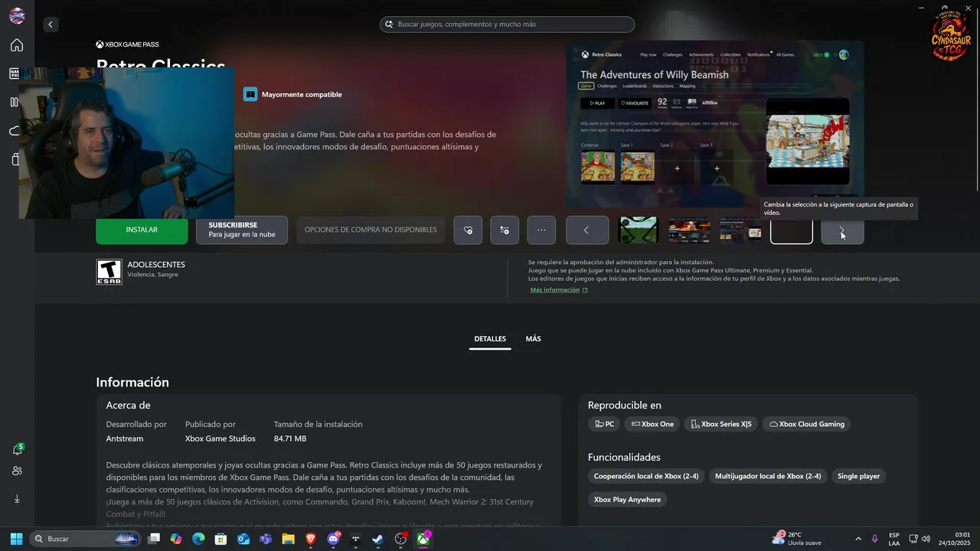Click Opciones de compra no disponibles button
Image resolution: width=980 pixels, height=551 pixels.
[371, 230]
